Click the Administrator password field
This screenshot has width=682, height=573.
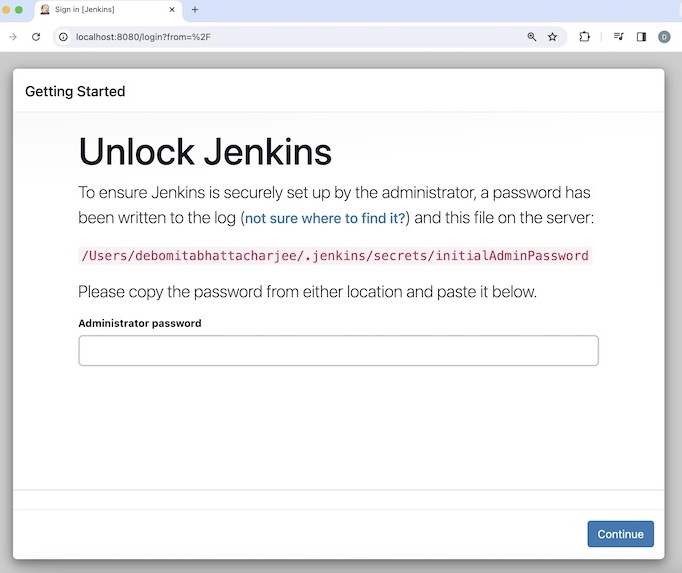coord(338,351)
